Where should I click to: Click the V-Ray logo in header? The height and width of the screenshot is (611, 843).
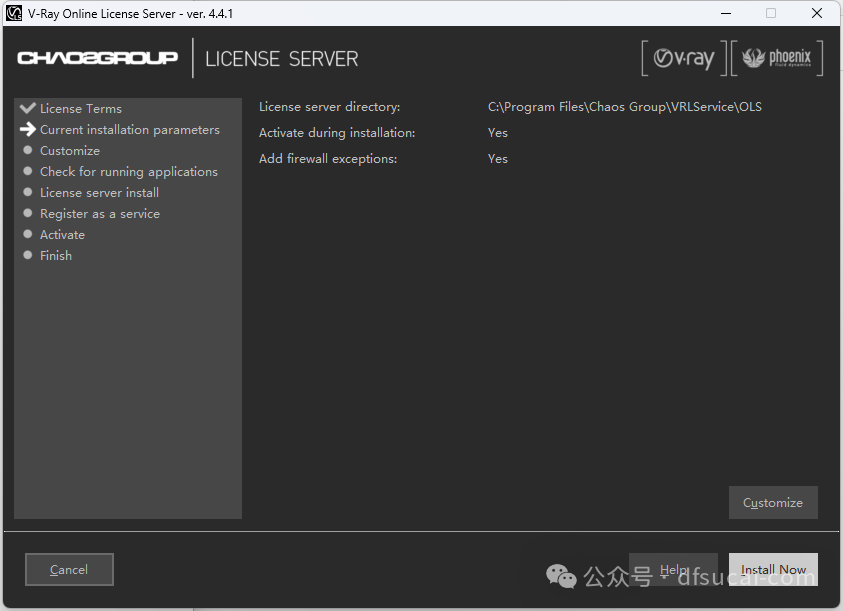[x=684, y=58]
